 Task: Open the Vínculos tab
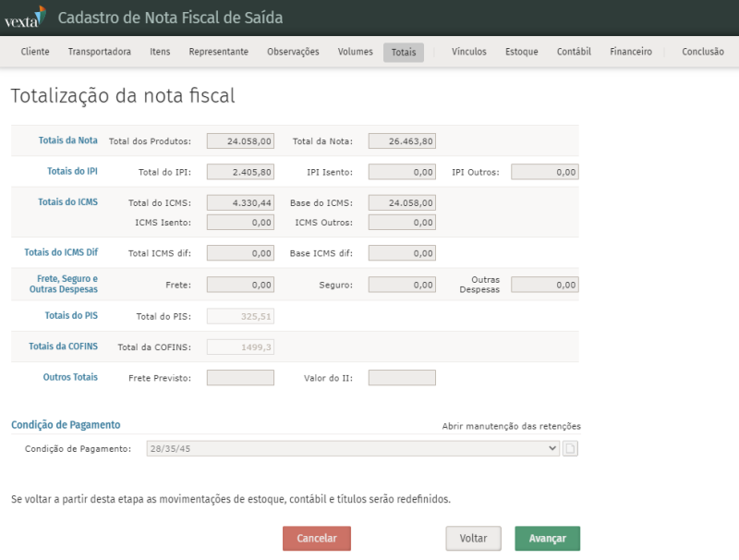(469, 52)
